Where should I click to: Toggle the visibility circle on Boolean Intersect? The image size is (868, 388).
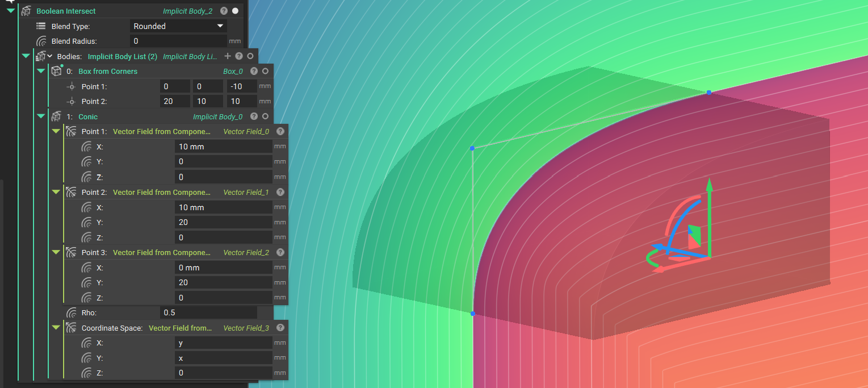click(x=235, y=10)
